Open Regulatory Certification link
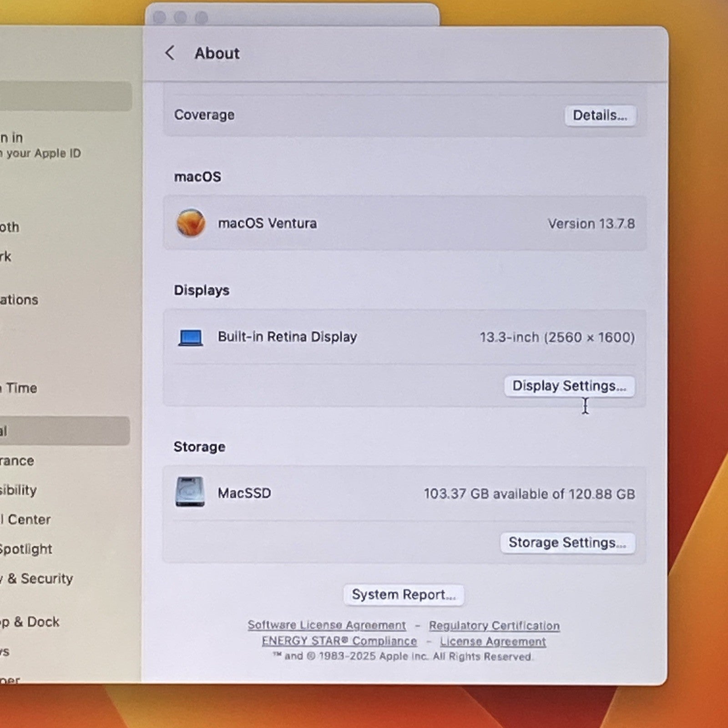Image resolution: width=728 pixels, height=728 pixels. 494,626
